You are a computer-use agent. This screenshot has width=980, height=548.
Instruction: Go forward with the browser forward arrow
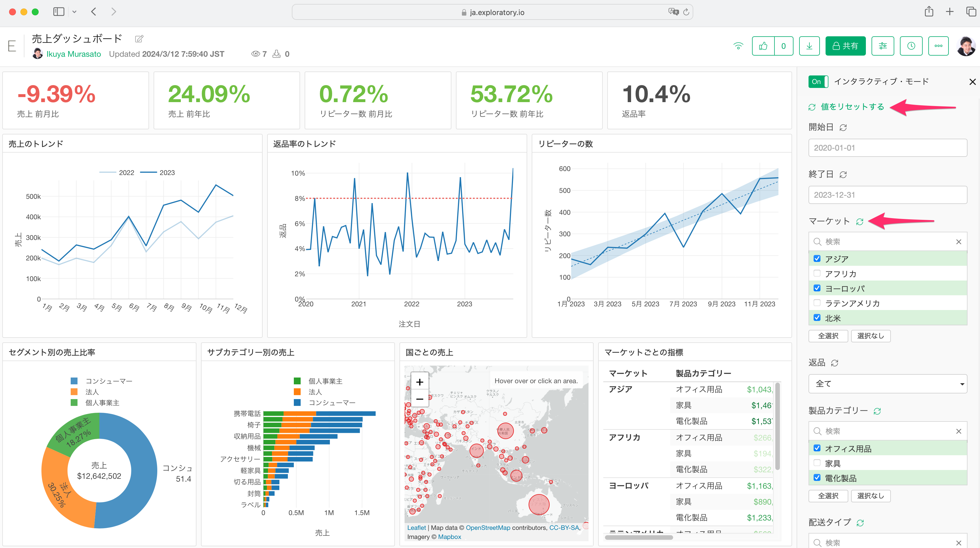pos(113,12)
